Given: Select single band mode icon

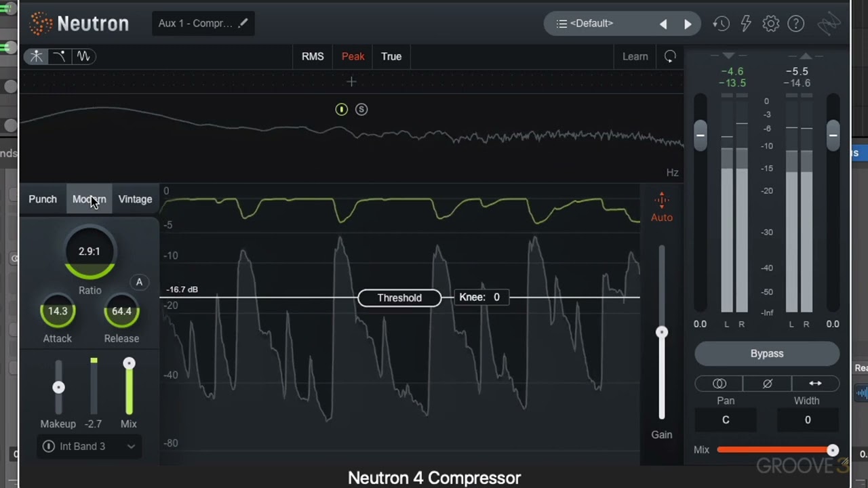Looking at the screenshot, I should (x=37, y=56).
